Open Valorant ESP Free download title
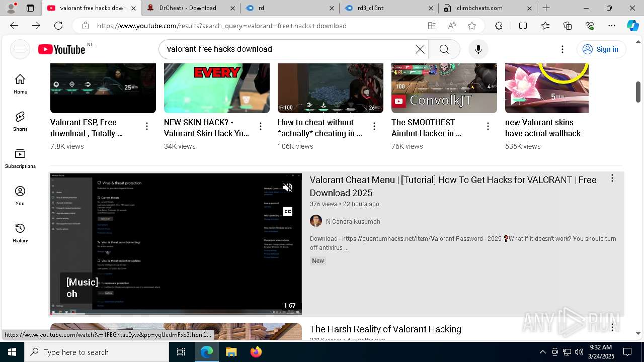Screen dimensions: 644x362 click(x=87, y=128)
